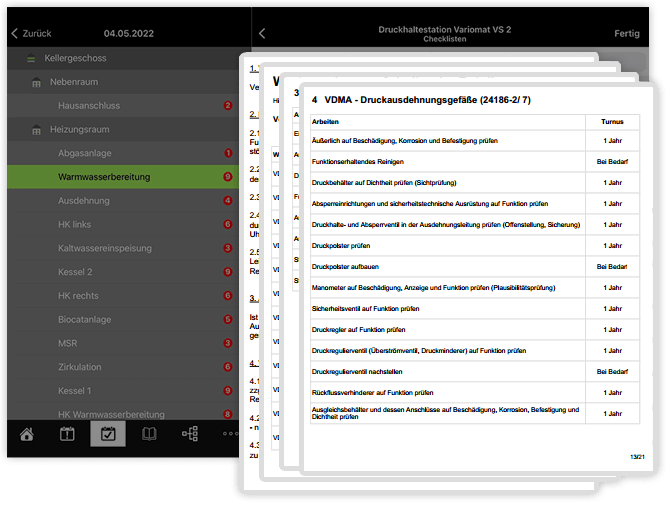
Task: Open the Ausdehnung entry
Action: tap(123, 201)
